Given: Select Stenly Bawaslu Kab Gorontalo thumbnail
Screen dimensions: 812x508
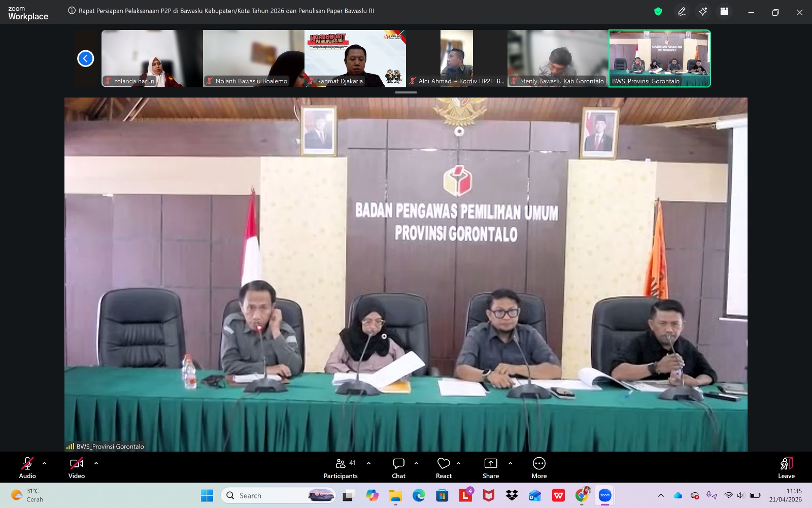Looking at the screenshot, I should 558,58.
